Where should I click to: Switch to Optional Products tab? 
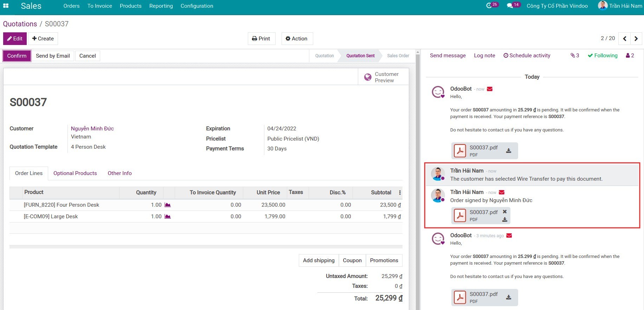[x=75, y=173]
